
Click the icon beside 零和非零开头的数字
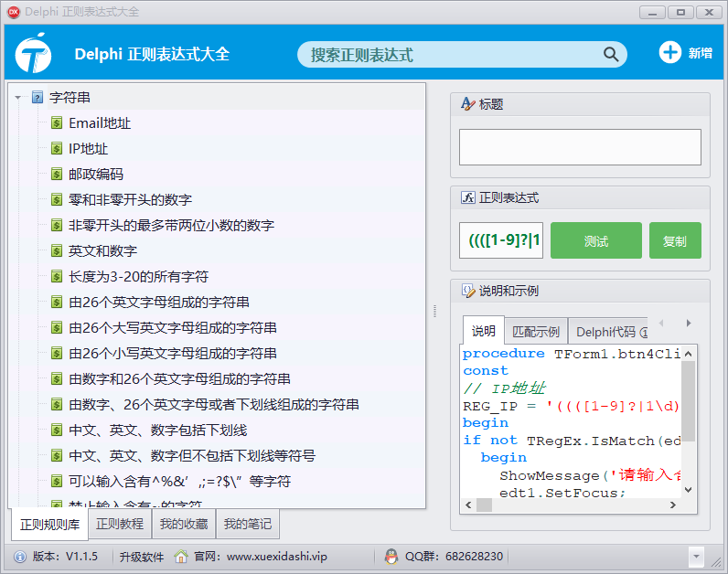(57, 199)
